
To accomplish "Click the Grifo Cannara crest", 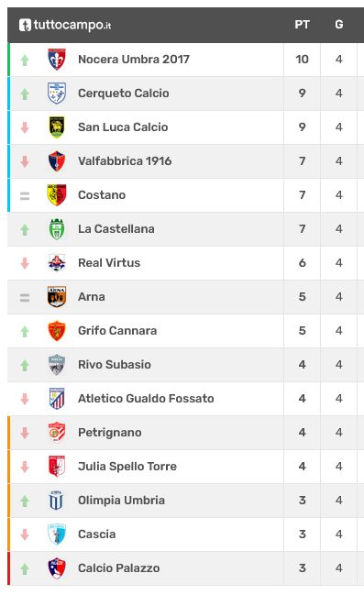I will pos(57,331).
